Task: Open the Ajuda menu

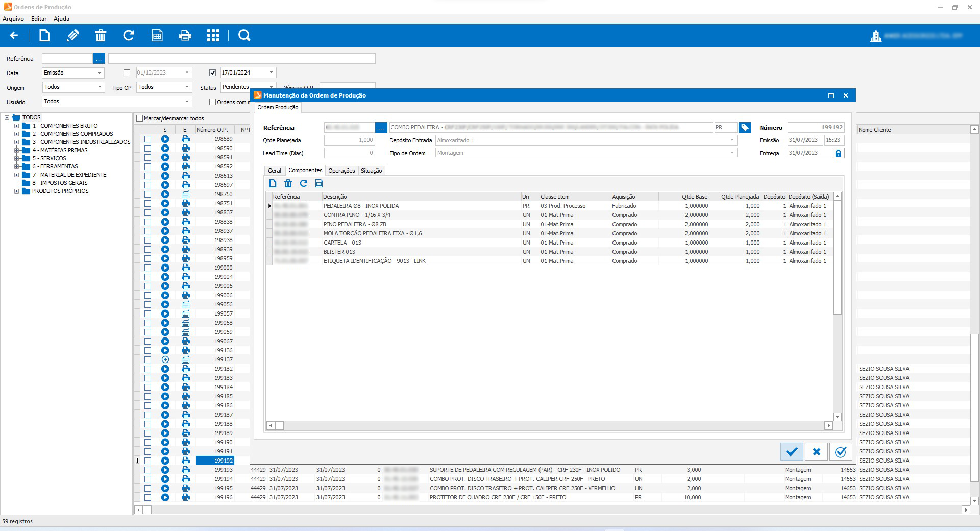Action: click(x=61, y=19)
